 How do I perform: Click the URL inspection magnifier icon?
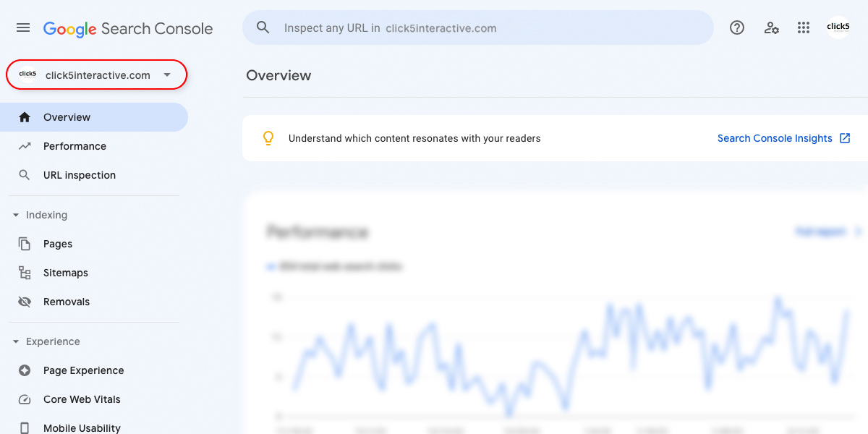coord(25,175)
